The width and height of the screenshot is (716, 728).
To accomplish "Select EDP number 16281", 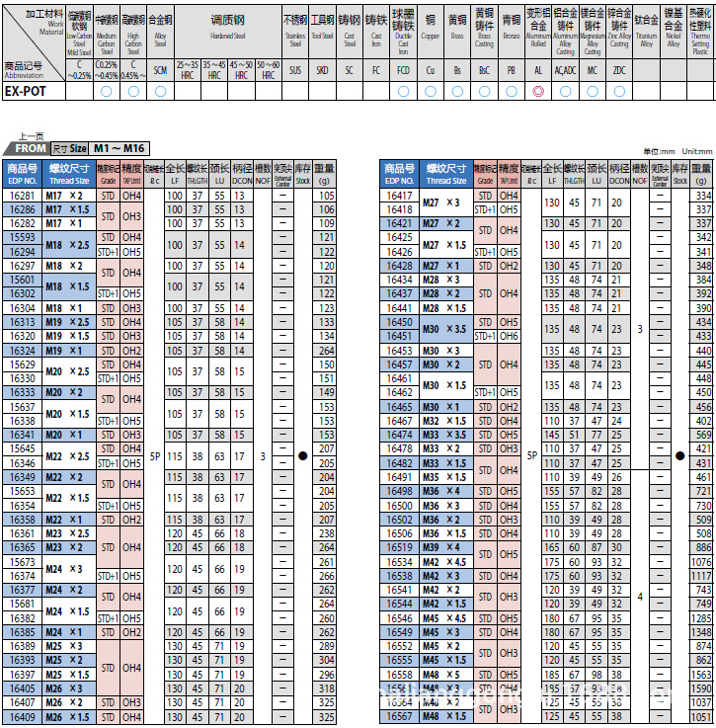I will pos(23,196).
